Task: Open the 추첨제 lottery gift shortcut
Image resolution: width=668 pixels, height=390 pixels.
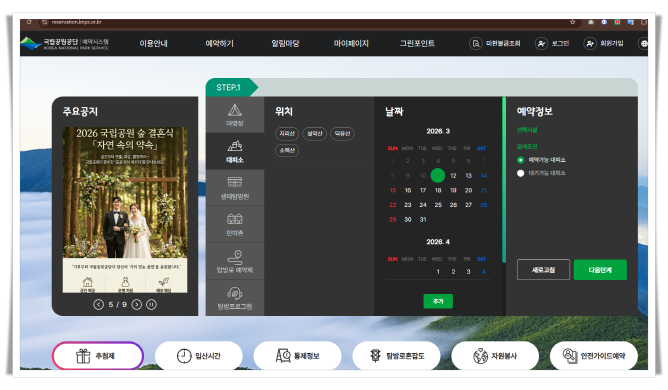Action: point(98,355)
